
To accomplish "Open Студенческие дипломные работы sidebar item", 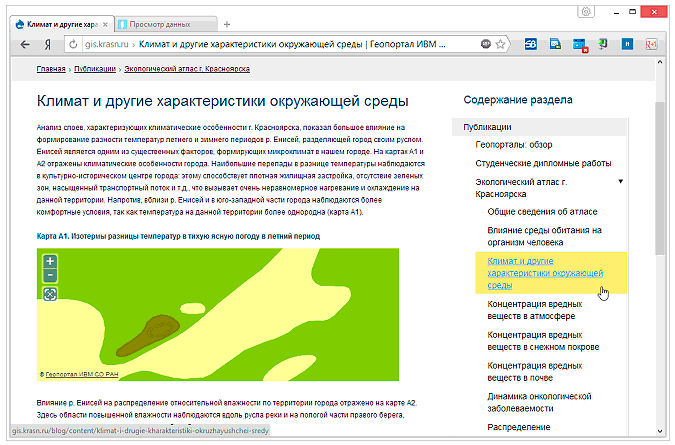I will pos(543,163).
